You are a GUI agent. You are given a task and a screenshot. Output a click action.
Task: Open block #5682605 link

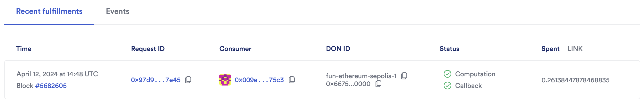51,86
